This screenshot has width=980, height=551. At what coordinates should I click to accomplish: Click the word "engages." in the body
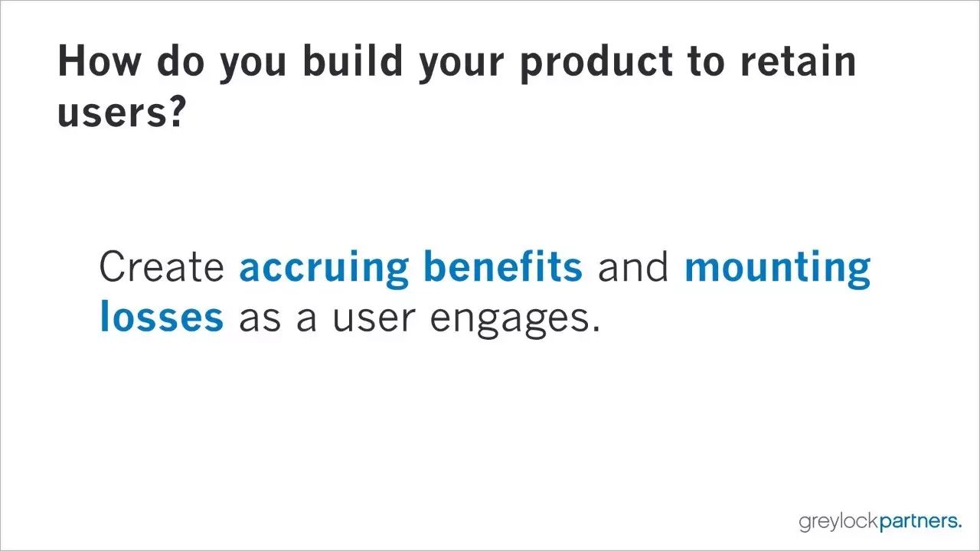pos(514,319)
